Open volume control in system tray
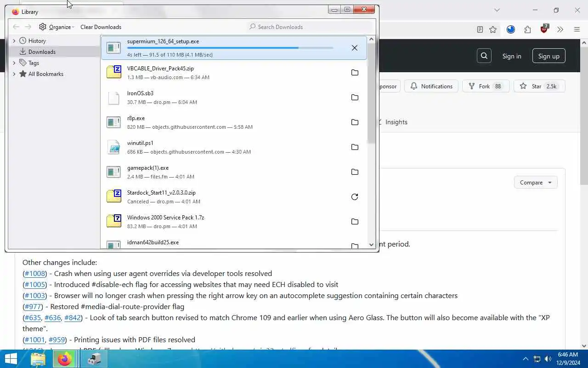Viewport: 588px width, 368px height. pyautogui.click(x=548, y=359)
